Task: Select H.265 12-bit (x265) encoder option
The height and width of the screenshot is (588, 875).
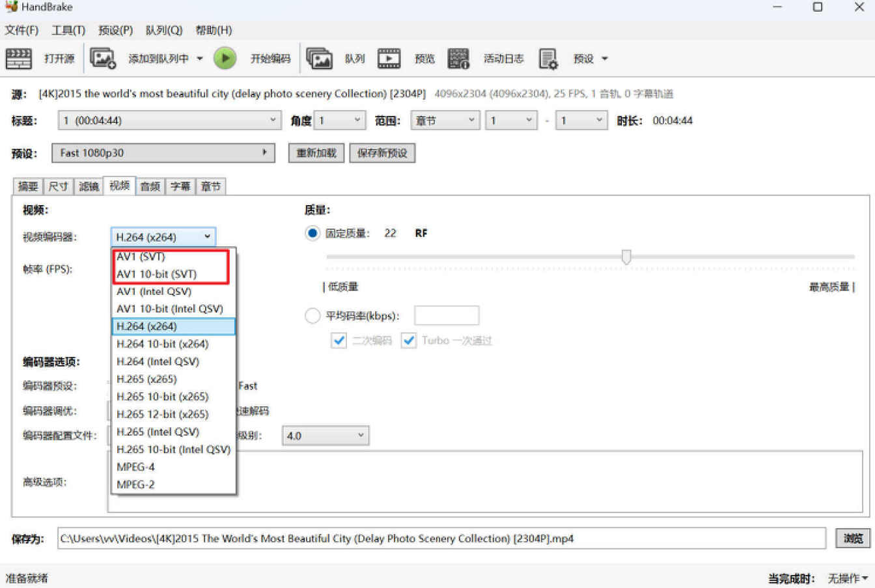Action: (173, 414)
